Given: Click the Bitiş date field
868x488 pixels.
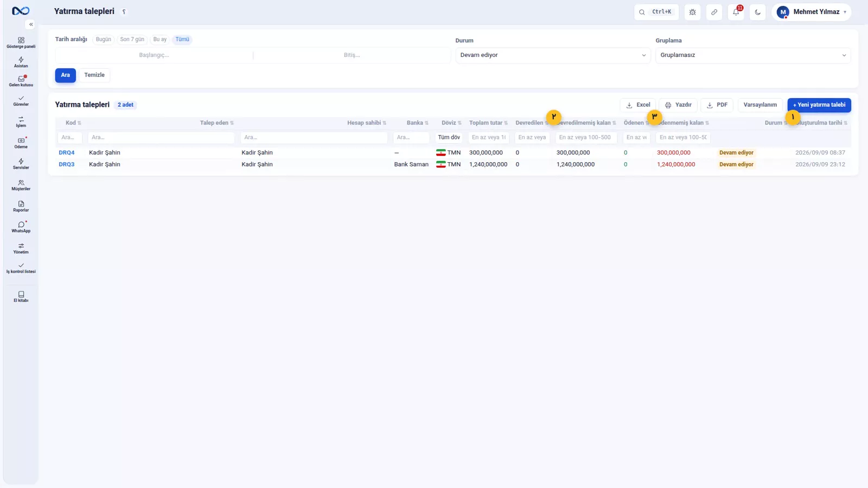Looking at the screenshot, I should pyautogui.click(x=352, y=55).
